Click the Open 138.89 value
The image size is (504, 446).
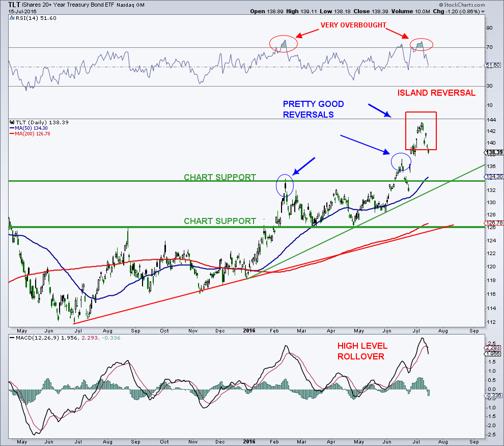[x=267, y=11]
